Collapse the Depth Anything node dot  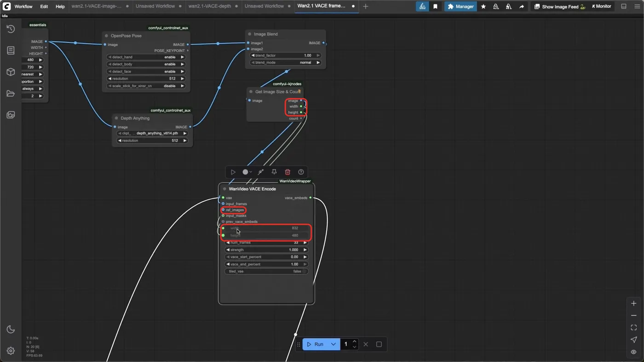[116, 118]
